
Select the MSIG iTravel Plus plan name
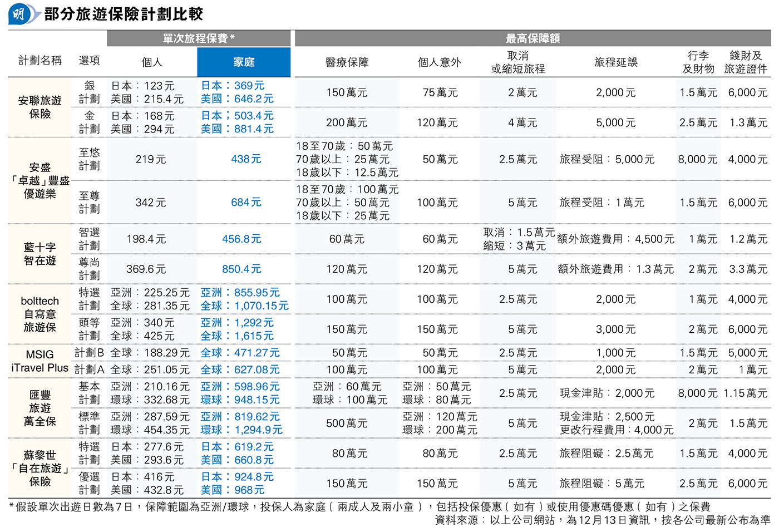40,361
